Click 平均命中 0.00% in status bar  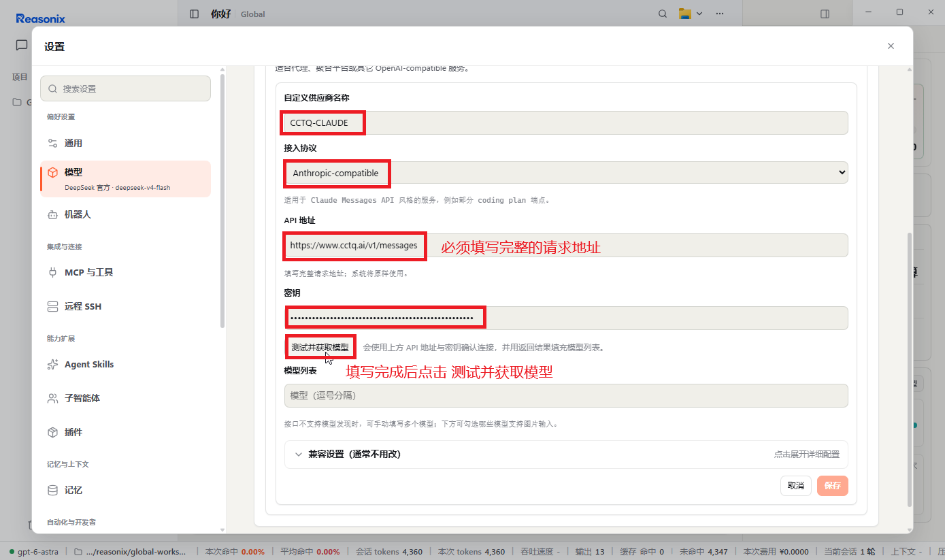[310, 552]
